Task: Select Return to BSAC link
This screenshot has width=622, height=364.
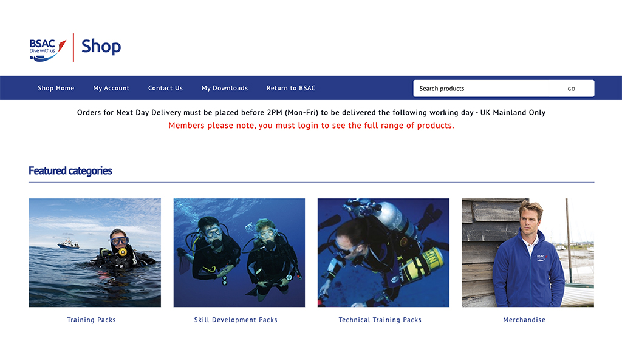Action: [291, 88]
